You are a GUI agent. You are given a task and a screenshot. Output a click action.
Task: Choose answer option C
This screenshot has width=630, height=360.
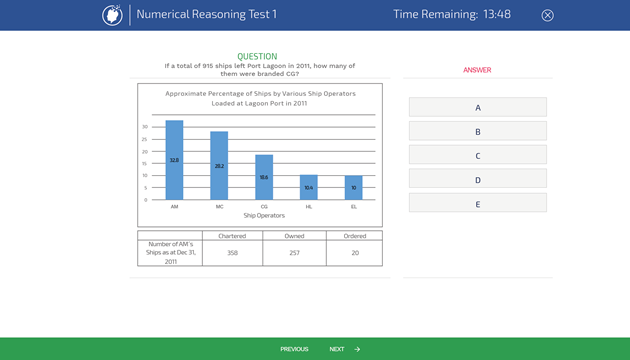tap(478, 155)
